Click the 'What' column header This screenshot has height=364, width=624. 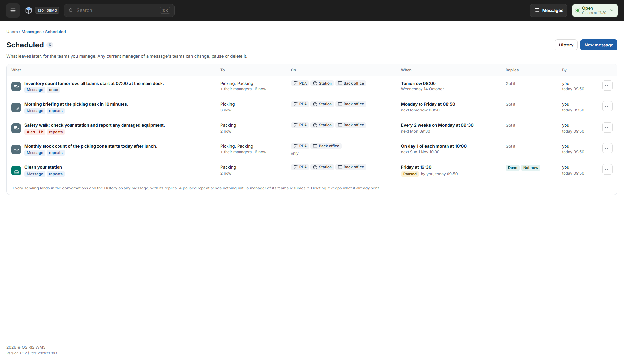coord(16,70)
